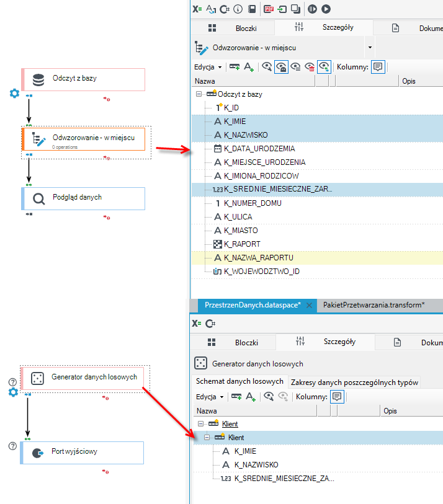Viewport: 443px width, 504px height.
Task: Click the Opis column header in the Generator panel
Action: pyautogui.click(x=412, y=411)
